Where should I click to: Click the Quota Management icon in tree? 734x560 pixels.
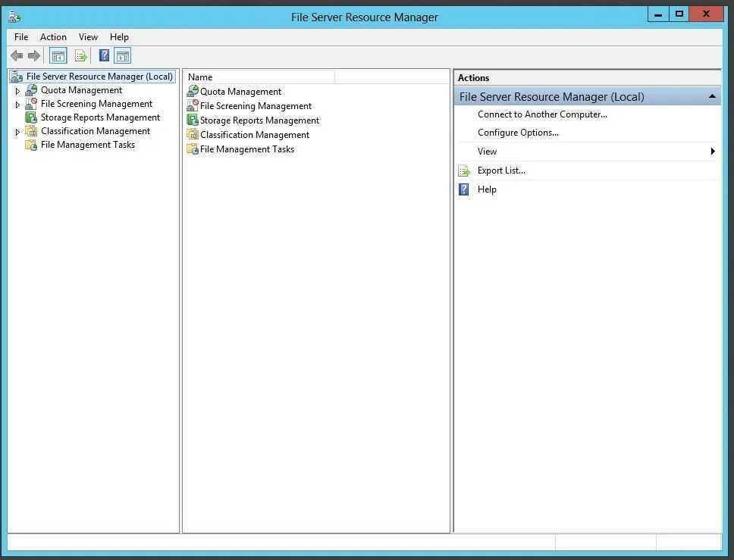pyautogui.click(x=31, y=90)
